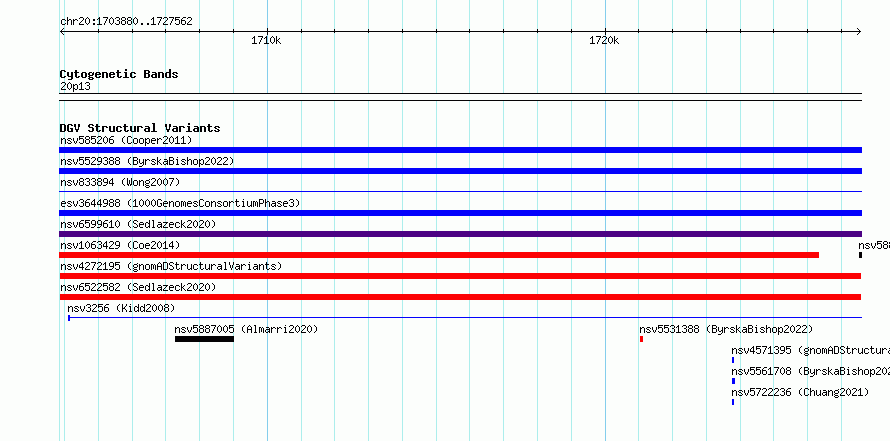
Task: Select the purple nsv6599610 variant bar
Action: click(460, 234)
